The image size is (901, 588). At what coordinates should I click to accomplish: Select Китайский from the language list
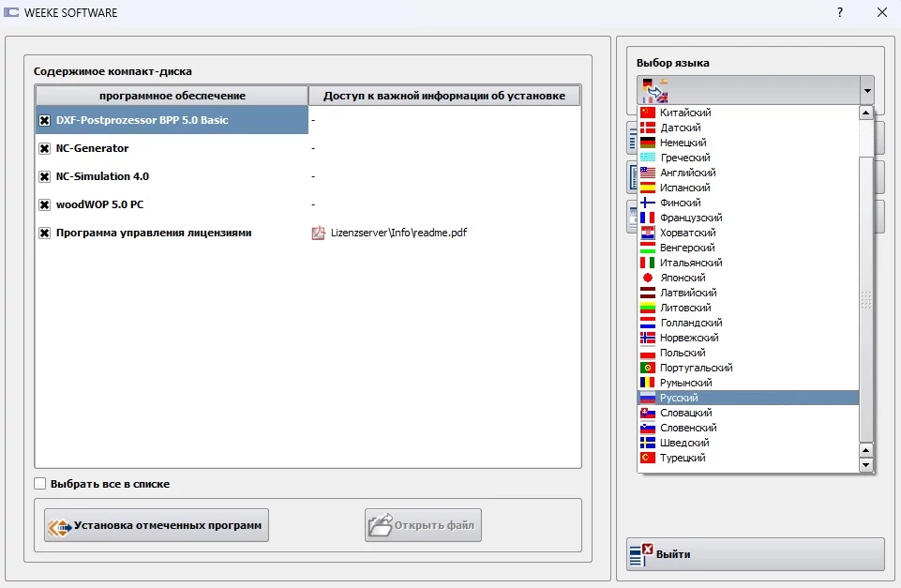(x=748, y=113)
